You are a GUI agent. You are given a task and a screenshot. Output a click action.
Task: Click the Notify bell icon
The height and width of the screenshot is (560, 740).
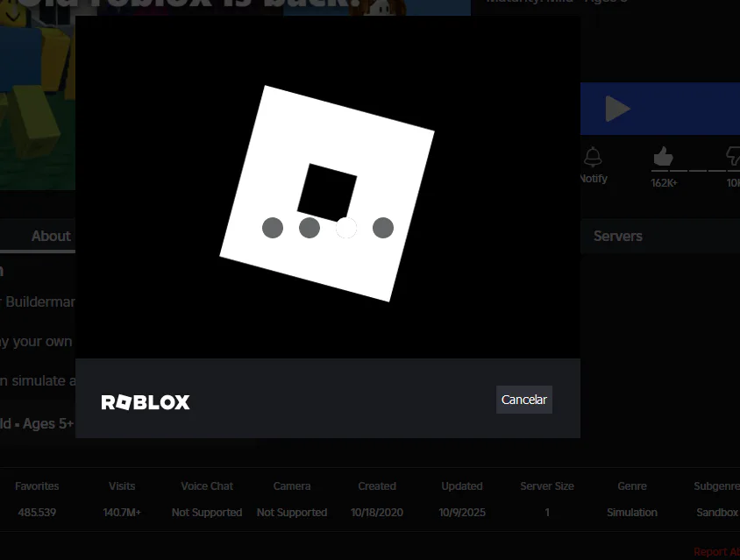coord(593,157)
